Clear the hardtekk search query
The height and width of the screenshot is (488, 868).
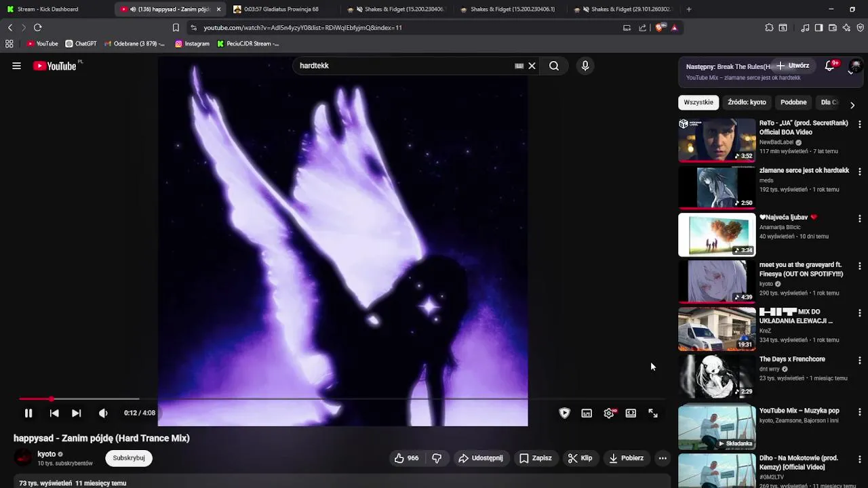[x=532, y=66]
